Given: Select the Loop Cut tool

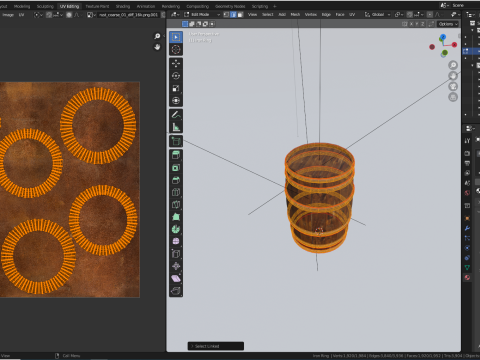Looking at the screenshot, I should click(176, 192).
